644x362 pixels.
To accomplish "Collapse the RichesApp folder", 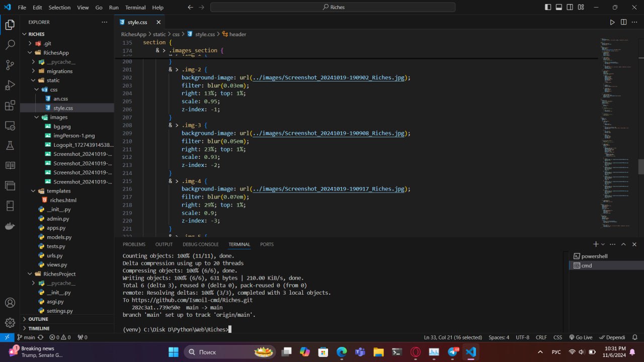I will pyautogui.click(x=55, y=53).
